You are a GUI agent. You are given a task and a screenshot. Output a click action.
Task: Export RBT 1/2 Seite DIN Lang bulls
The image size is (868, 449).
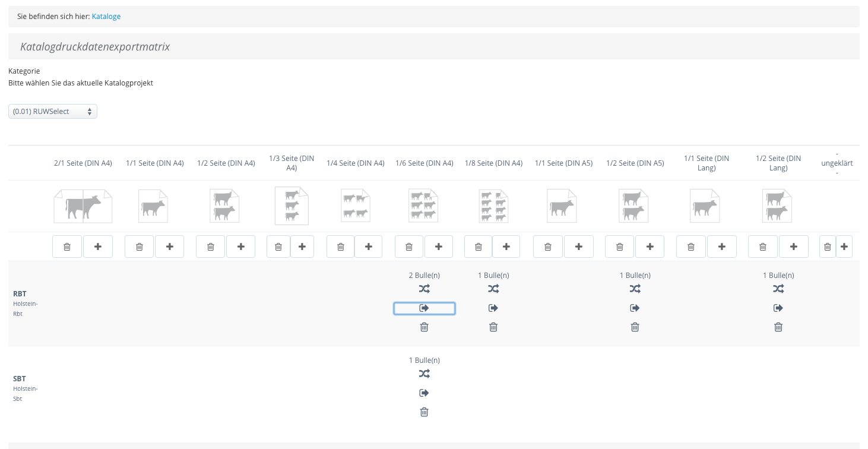point(778,308)
